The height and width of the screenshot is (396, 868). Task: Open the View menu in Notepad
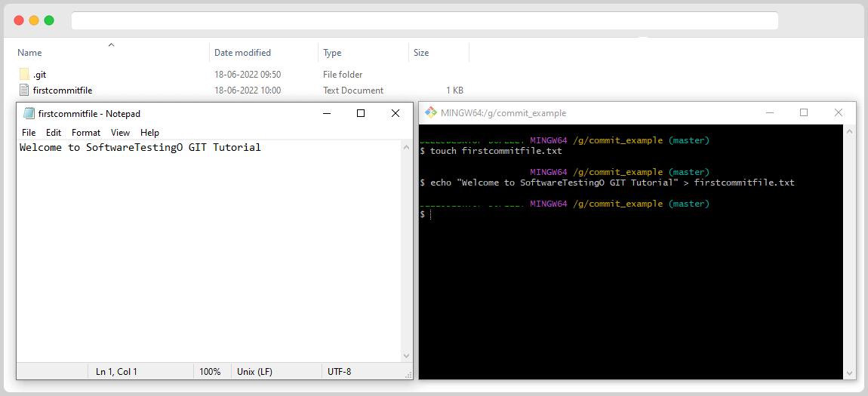click(120, 133)
